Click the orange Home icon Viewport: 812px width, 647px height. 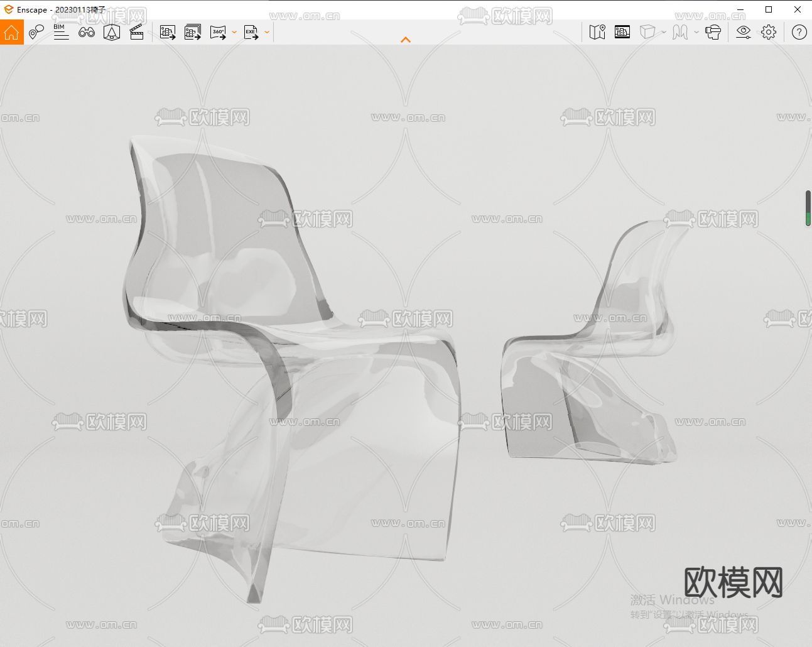click(11, 32)
